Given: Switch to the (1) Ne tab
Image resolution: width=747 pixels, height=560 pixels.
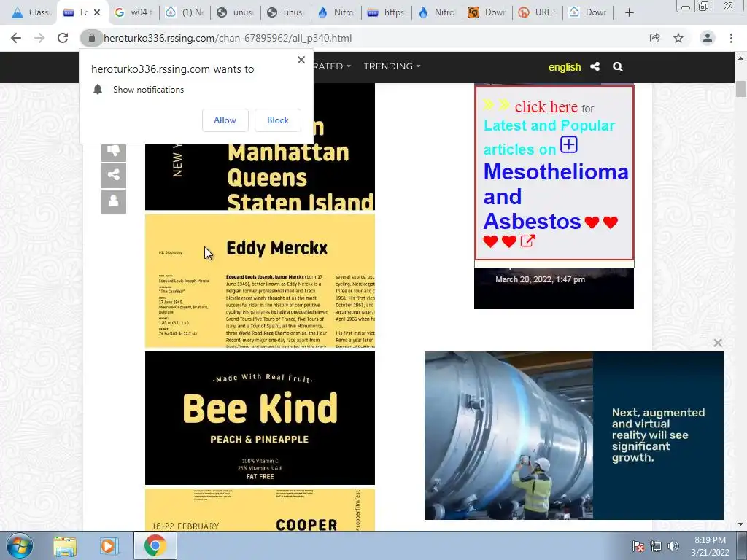Looking at the screenshot, I should [185, 12].
